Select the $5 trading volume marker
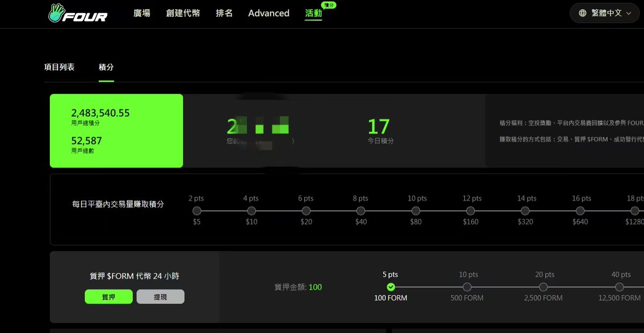The height and width of the screenshot is (333, 644). point(197,211)
